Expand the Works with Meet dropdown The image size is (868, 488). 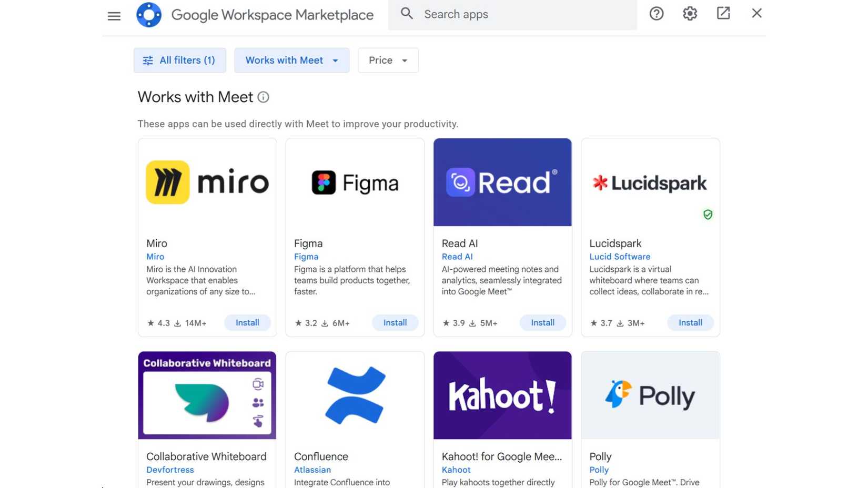(x=292, y=60)
